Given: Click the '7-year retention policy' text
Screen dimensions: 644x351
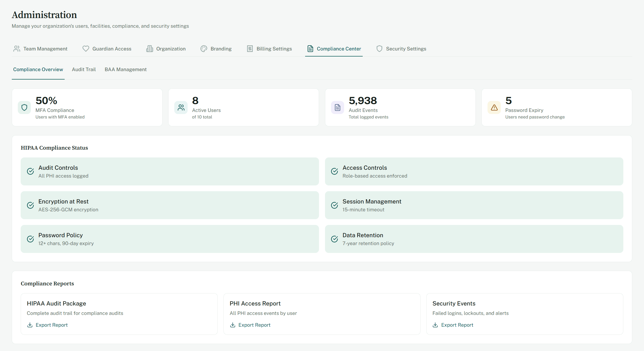Looking at the screenshot, I should tap(368, 243).
